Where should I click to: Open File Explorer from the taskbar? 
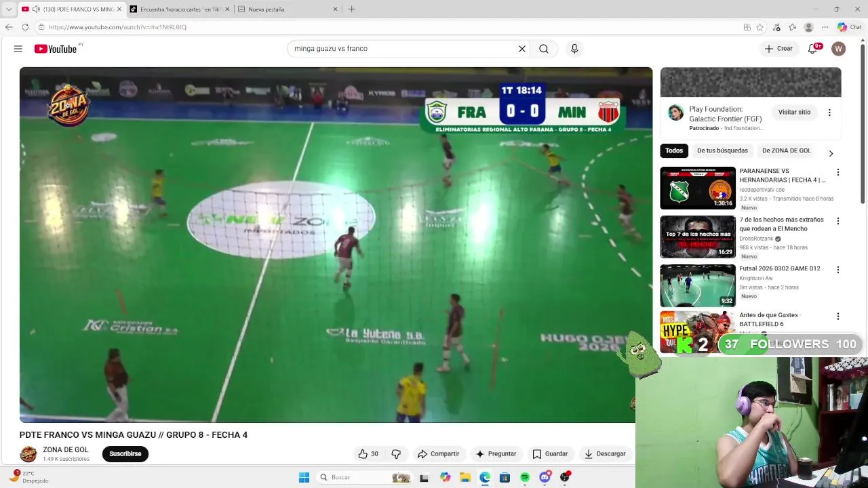465,477
